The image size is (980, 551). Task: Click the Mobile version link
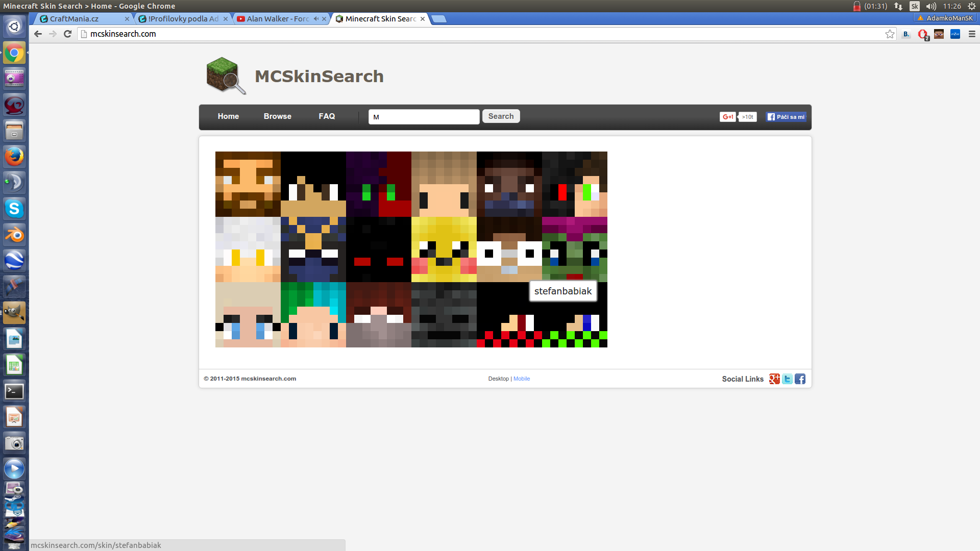(x=522, y=379)
